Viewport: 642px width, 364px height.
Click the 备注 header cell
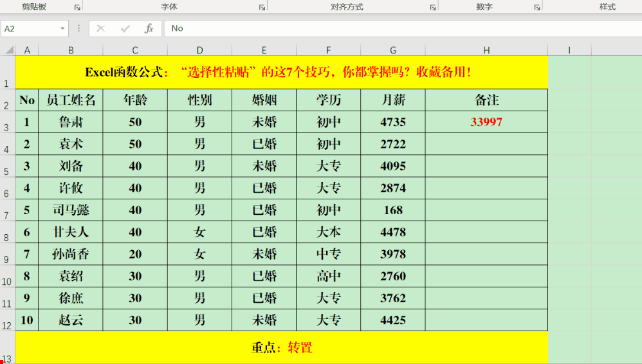(x=486, y=100)
